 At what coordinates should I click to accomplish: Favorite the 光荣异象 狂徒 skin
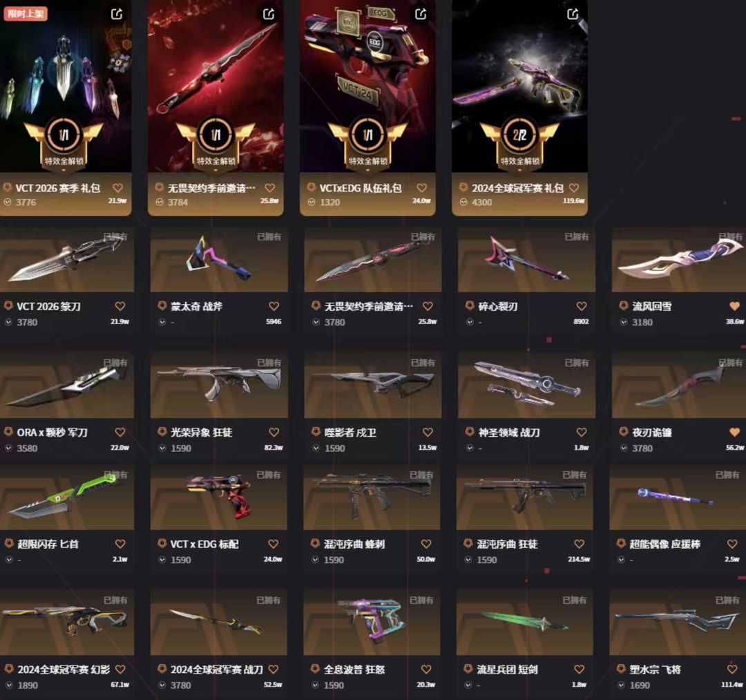coord(274,432)
